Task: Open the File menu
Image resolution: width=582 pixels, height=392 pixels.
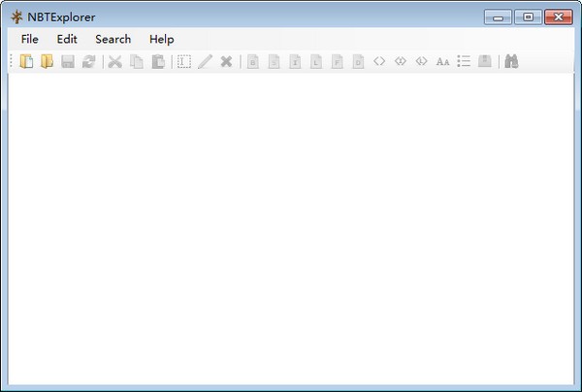Action: point(30,39)
